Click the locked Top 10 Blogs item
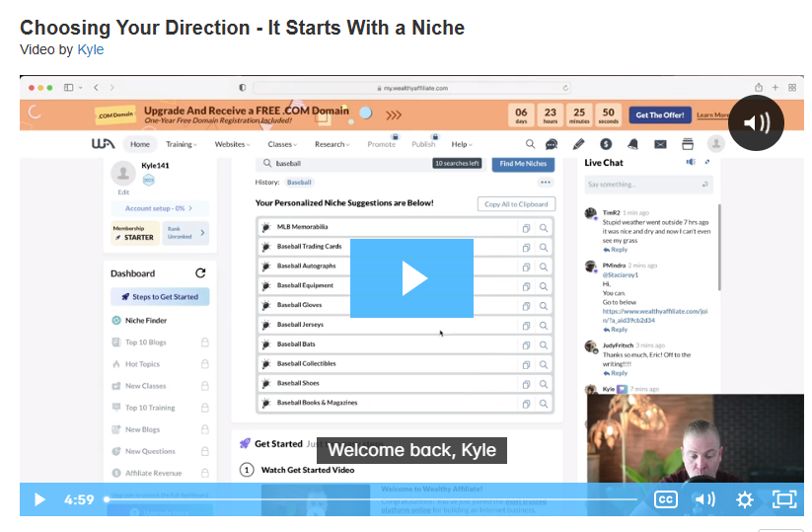The height and width of the screenshot is (532, 812). (x=160, y=342)
